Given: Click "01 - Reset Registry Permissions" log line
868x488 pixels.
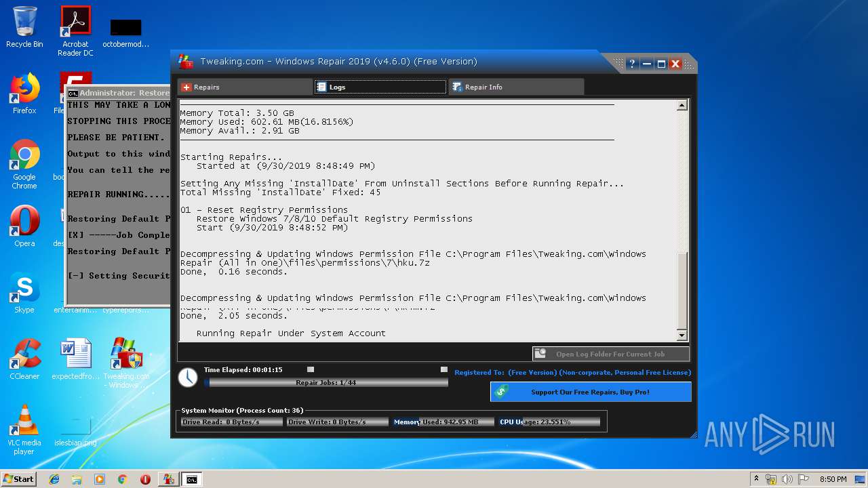Looking at the screenshot, I should pyautogui.click(x=264, y=210).
